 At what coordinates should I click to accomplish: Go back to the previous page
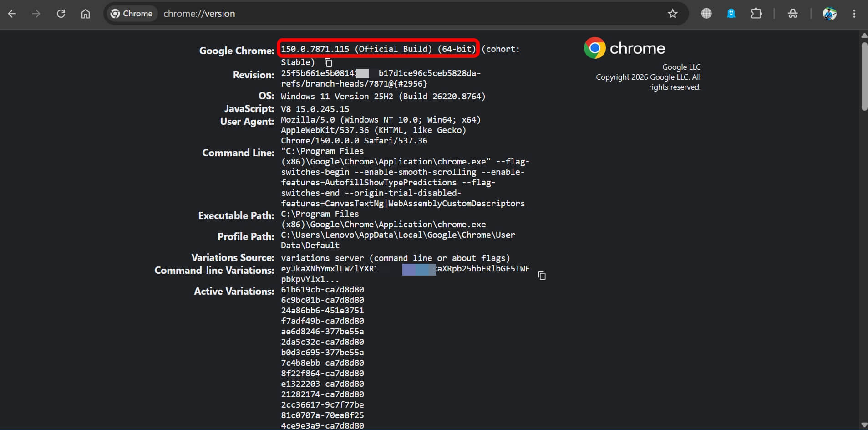tap(12, 14)
